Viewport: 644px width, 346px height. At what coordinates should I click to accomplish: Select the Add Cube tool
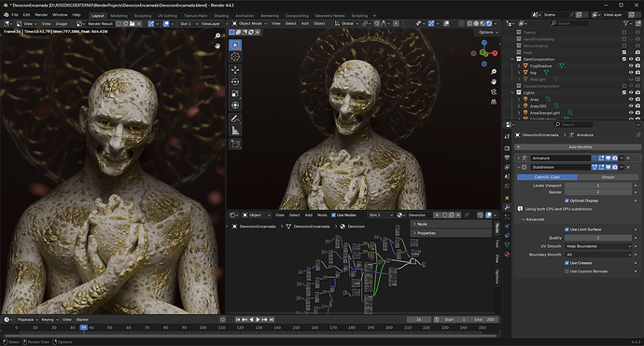[235, 144]
